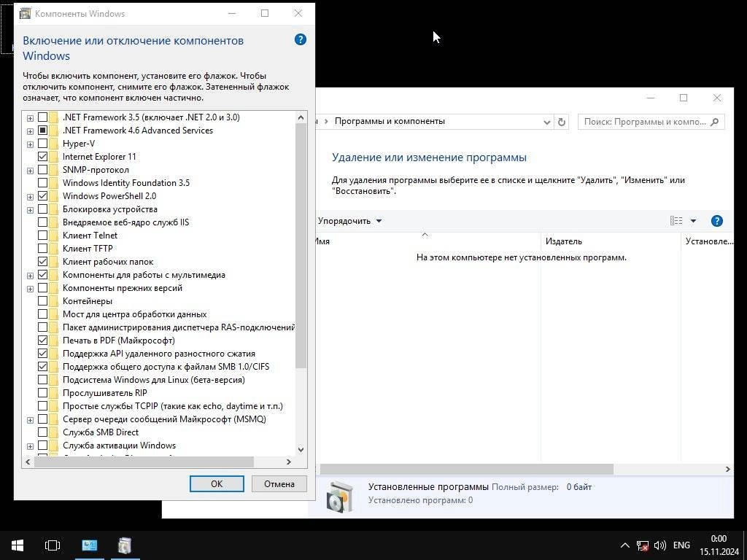Click the view layout icon in toolbar
This screenshot has width=747, height=560.
tap(676, 220)
